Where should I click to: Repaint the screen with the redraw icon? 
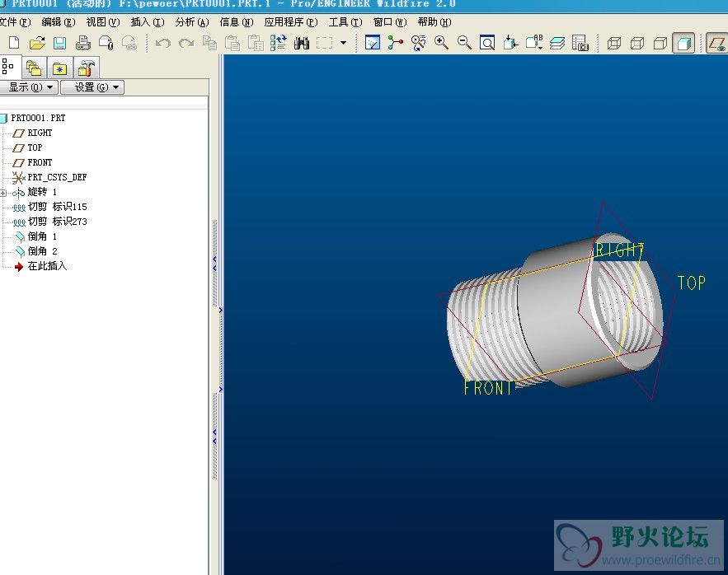pos(373,43)
